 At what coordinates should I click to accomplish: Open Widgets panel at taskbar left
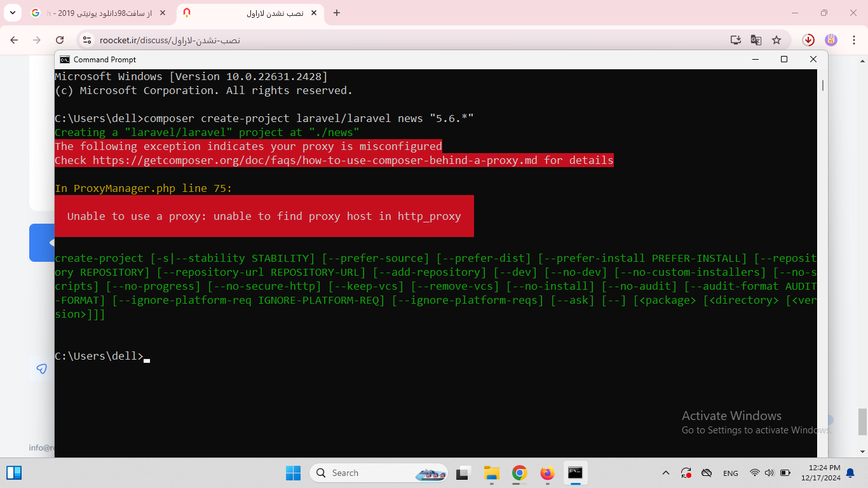[x=14, y=473]
